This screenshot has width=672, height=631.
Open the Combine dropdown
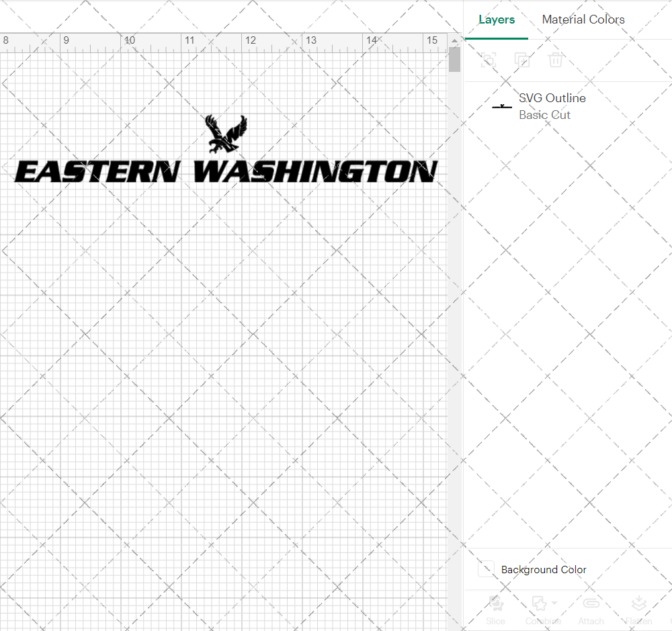point(544,610)
